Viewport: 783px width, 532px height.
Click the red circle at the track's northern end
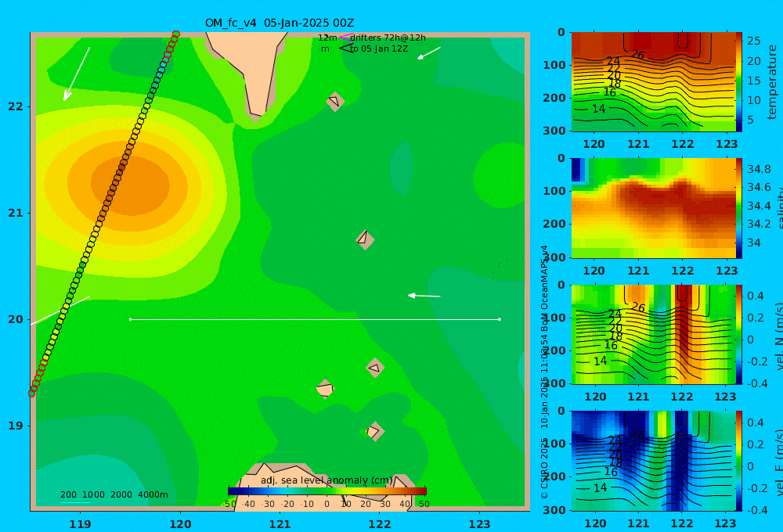(175, 34)
